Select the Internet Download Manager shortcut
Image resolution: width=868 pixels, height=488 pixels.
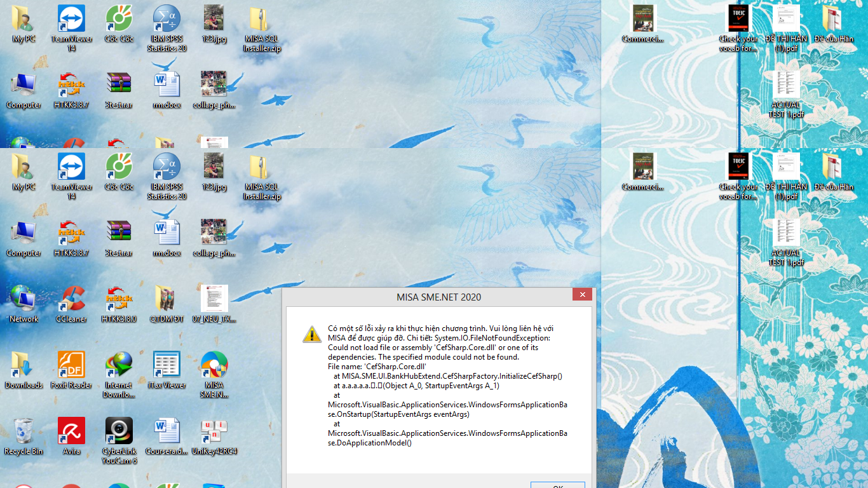[119, 374]
